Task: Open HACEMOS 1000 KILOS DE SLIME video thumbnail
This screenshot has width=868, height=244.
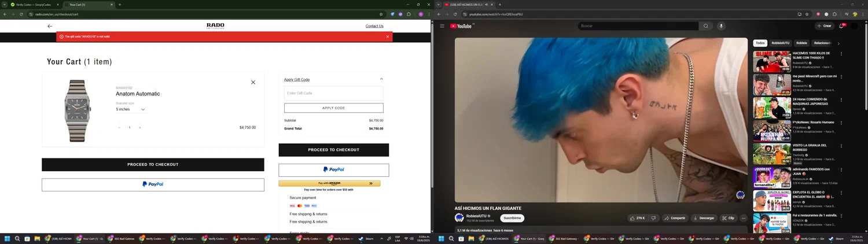Action: [x=772, y=61]
